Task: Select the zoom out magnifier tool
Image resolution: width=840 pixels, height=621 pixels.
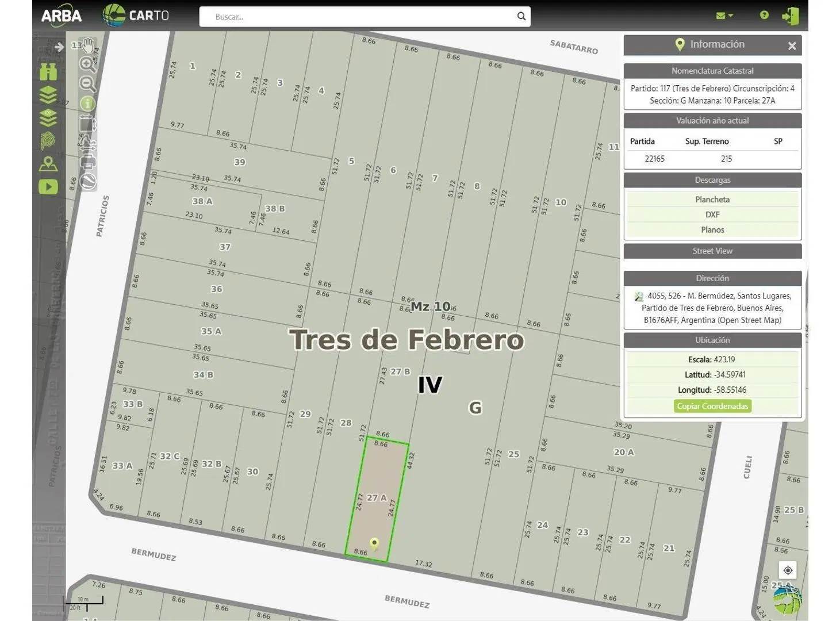Action: (87, 84)
